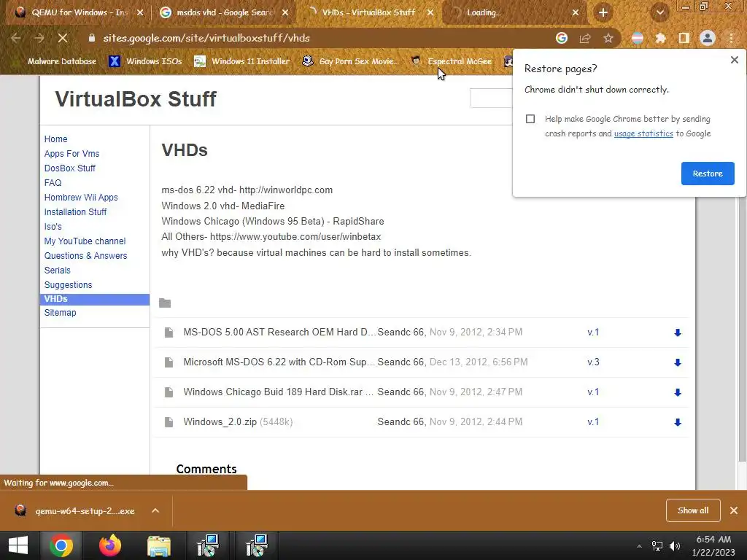Click the page vertical scrollbar
Viewport: 747px width, 560px height.
click(x=742, y=329)
